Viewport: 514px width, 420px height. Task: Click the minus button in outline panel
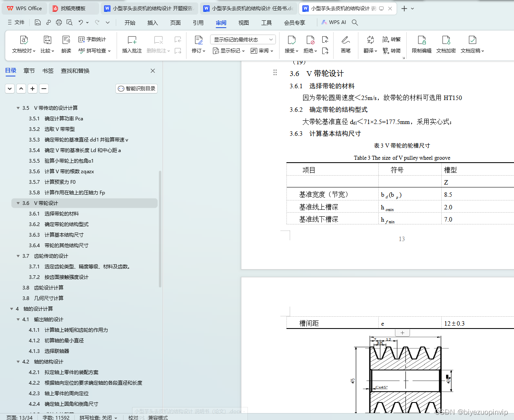[44, 88]
